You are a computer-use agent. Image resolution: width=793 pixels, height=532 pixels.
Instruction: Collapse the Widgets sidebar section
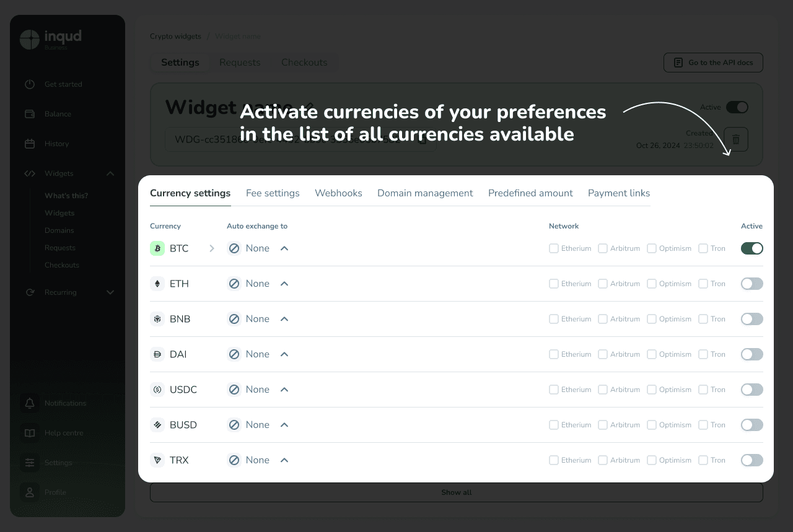click(x=110, y=173)
